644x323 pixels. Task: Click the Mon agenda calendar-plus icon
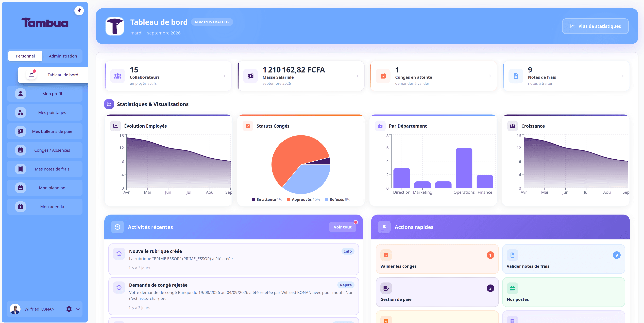(21, 207)
